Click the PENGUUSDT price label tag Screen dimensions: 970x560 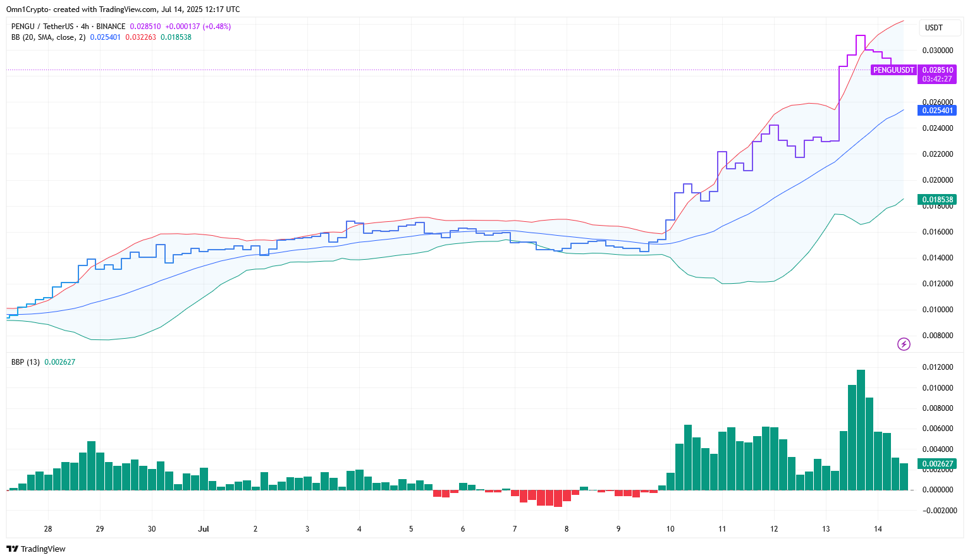(893, 70)
